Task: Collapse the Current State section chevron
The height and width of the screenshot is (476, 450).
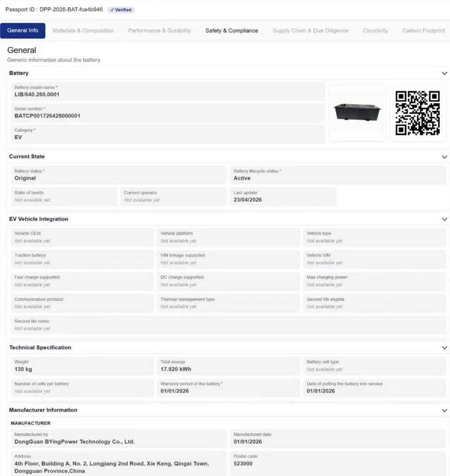Action: pyautogui.click(x=444, y=157)
